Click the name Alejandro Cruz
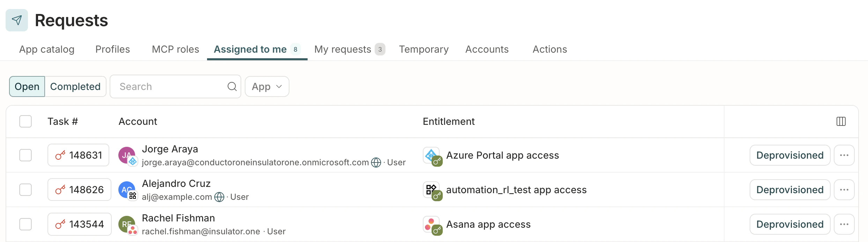Image resolution: width=868 pixels, height=242 pixels. [176, 183]
